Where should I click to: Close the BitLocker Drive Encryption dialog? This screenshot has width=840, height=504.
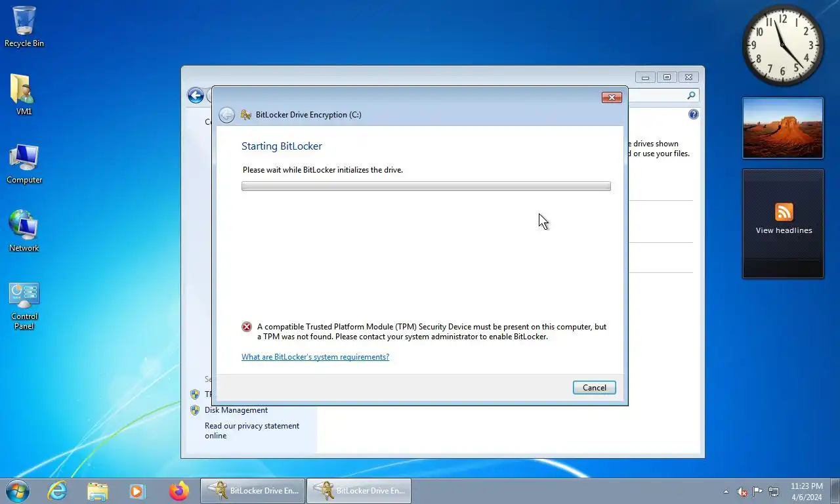coord(612,97)
